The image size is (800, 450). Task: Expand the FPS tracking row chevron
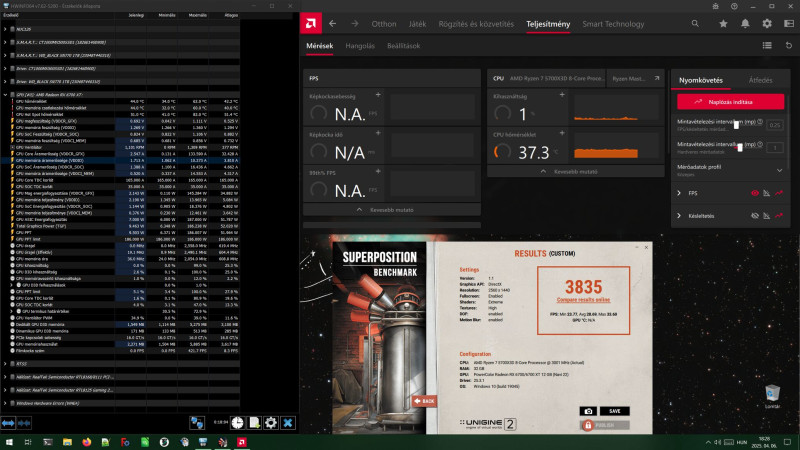(679, 193)
